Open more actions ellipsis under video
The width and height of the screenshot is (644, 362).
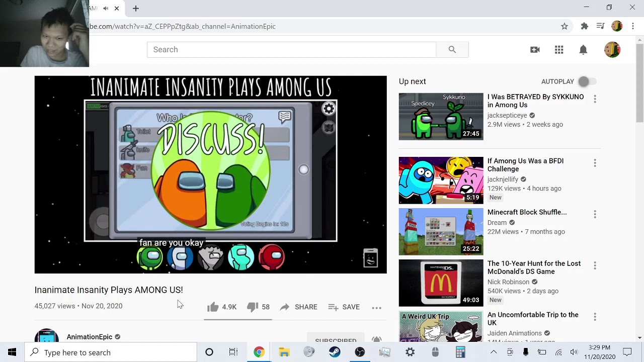(x=376, y=307)
